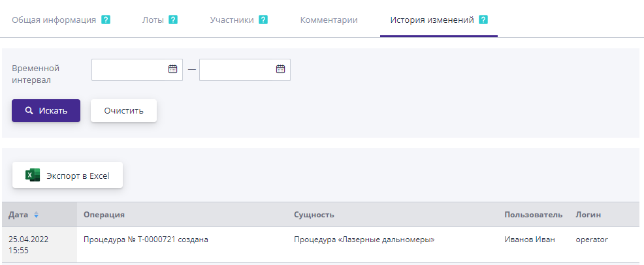Open the help icon beside Лоты
The width and height of the screenshot is (644, 265).
coord(173,20)
